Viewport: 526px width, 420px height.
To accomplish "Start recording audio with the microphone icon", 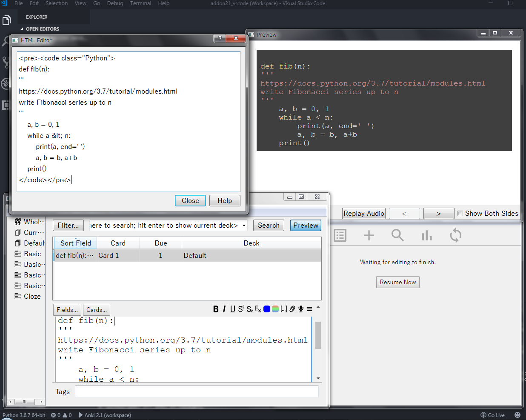I will (x=301, y=309).
